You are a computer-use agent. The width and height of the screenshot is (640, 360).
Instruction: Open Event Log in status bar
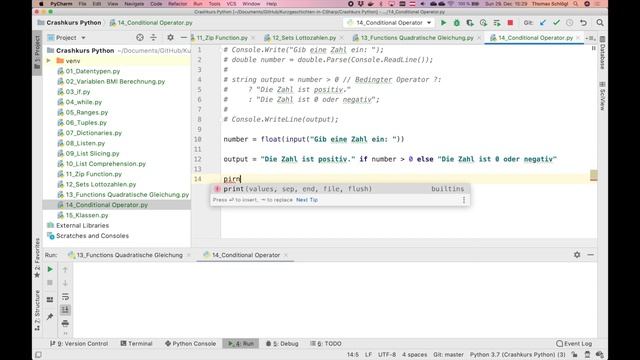[574, 344]
